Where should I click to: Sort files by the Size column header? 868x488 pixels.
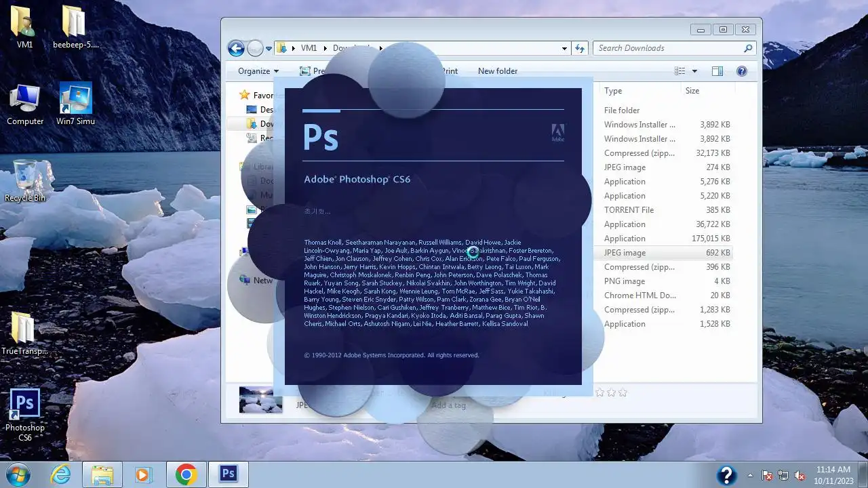[692, 91]
